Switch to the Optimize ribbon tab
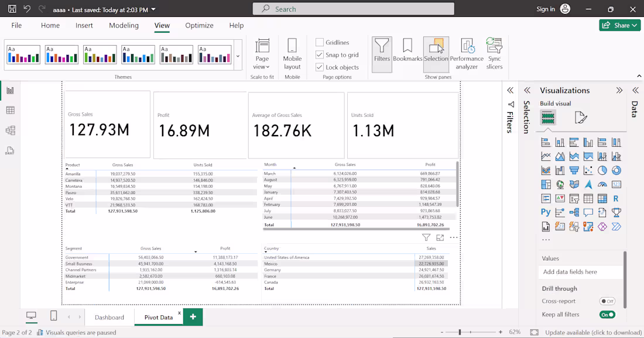The width and height of the screenshot is (644, 338). [199, 25]
